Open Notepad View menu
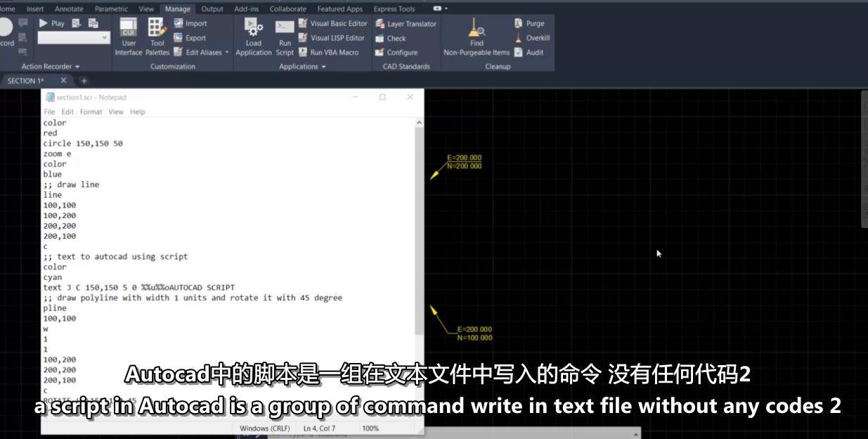This screenshot has width=868, height=439. click(x=116, y=111)
